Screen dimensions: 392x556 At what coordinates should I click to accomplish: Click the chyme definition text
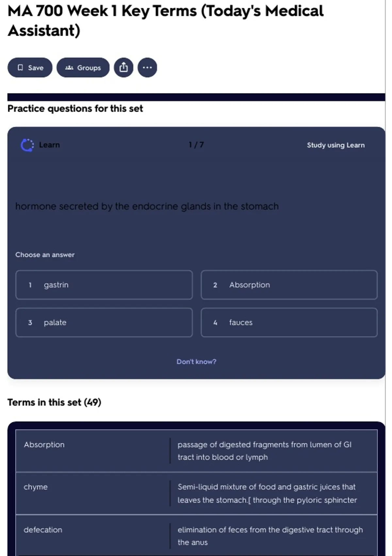267,494
